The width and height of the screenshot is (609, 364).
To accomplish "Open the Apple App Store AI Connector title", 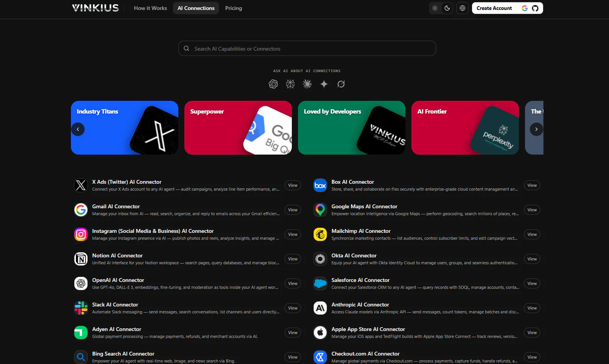I will (368, 329).
